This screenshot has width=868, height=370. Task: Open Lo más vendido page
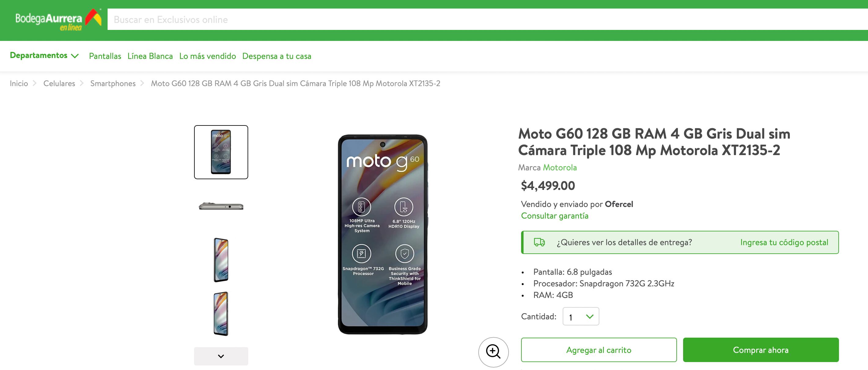click(x=208, y=56)
